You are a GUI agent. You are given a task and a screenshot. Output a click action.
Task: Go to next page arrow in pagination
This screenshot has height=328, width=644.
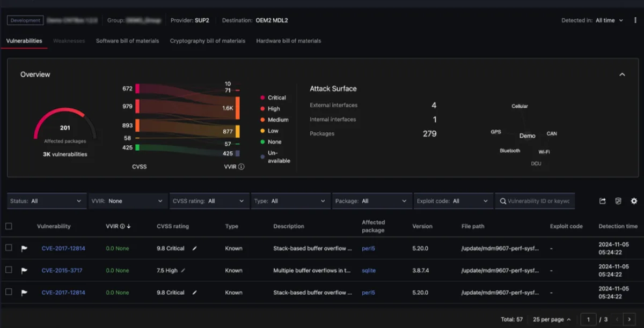630,319
